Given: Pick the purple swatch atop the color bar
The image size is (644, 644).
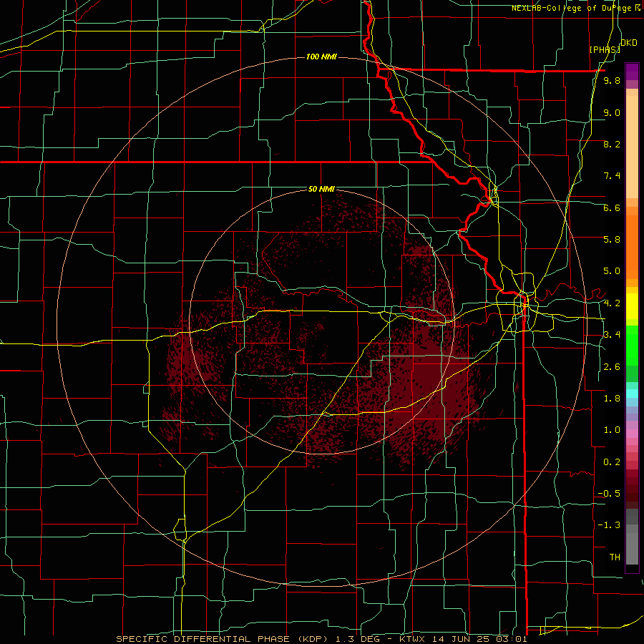Looking at the screenshot, I should [632, 72].
